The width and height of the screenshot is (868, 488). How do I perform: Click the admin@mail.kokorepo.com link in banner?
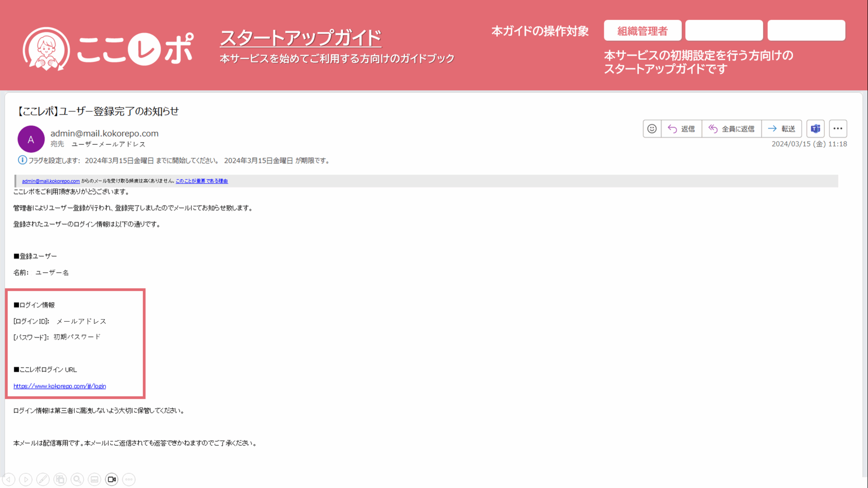[x=51, y=181]
